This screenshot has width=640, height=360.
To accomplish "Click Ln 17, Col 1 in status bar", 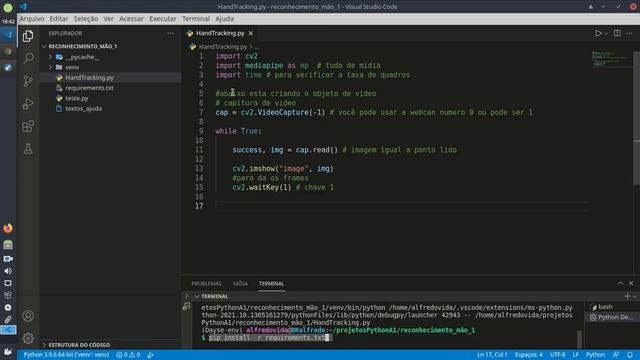I will coord(492,355).
